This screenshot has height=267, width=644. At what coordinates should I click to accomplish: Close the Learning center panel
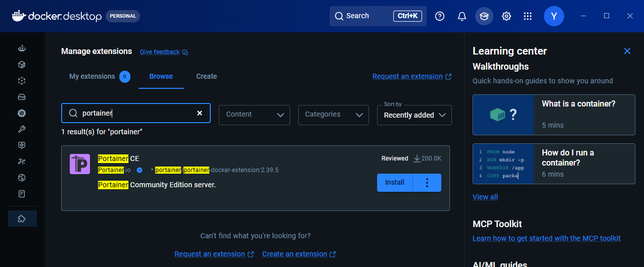click(x=627, y=51)
